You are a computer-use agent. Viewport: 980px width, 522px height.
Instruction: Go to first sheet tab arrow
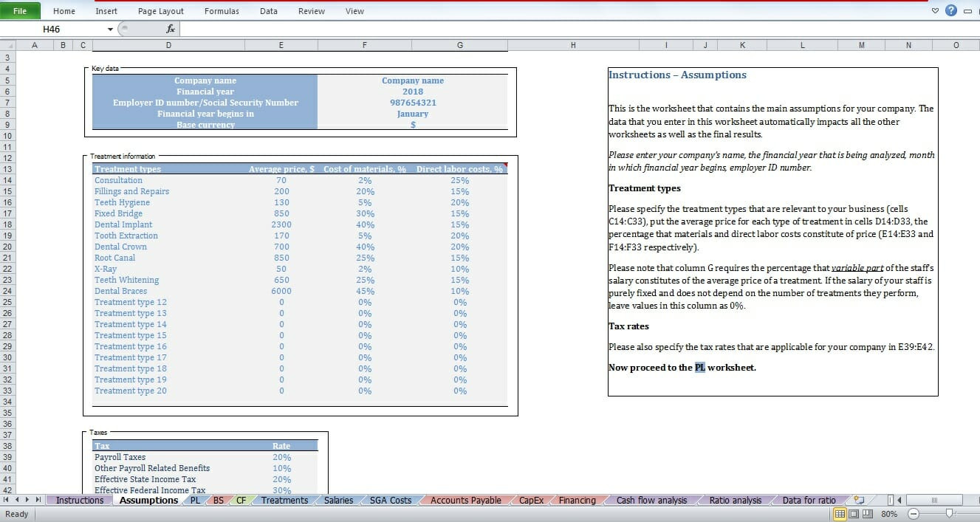point(7,500)
